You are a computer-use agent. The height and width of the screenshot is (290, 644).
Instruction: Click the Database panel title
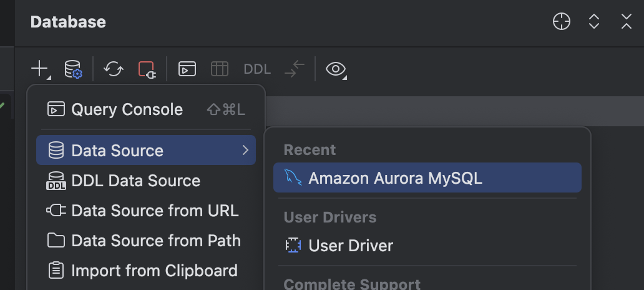coord(68,22)
